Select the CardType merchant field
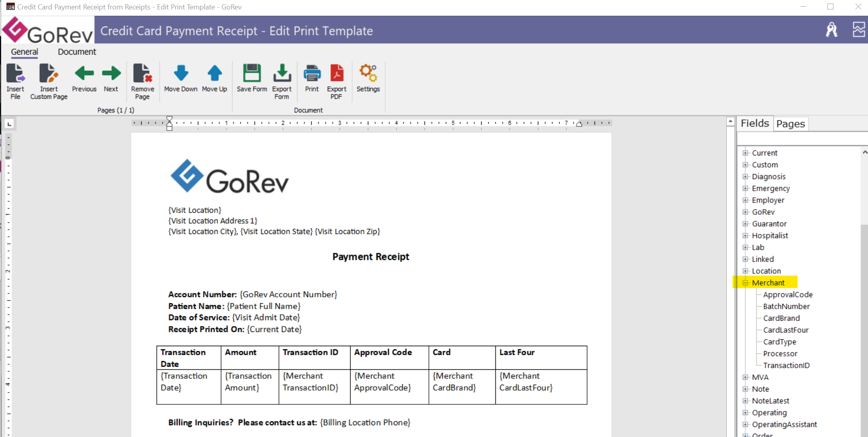Image resolution: width=868 pixels, height=437 pixels. [779, 342]
